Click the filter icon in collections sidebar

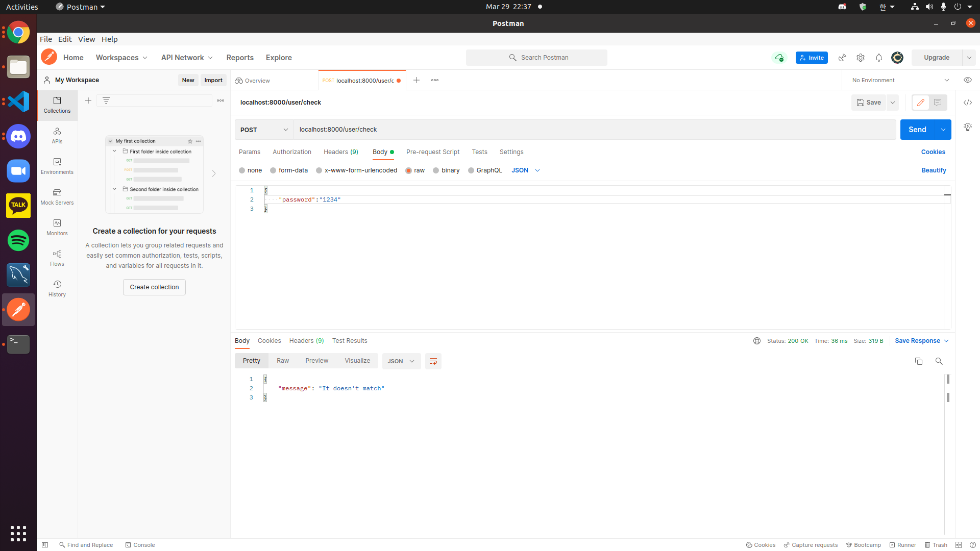(x=106, y=101)
